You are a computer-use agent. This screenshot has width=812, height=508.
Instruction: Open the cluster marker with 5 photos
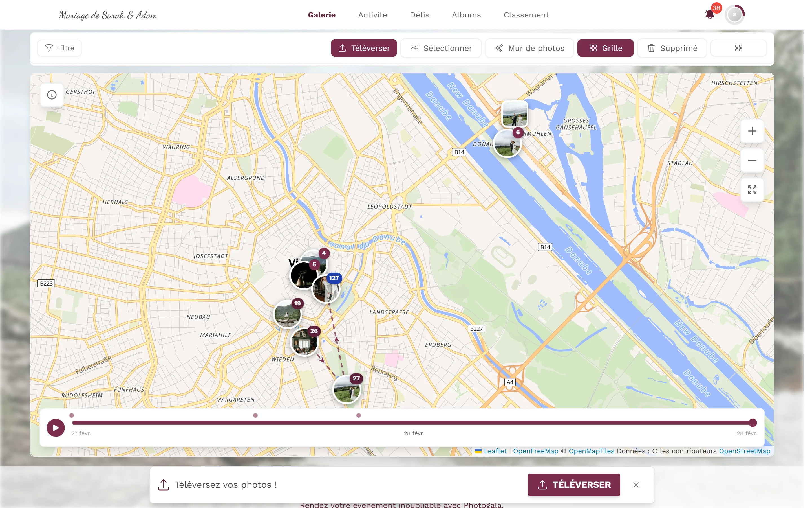[x=304, y=275]
